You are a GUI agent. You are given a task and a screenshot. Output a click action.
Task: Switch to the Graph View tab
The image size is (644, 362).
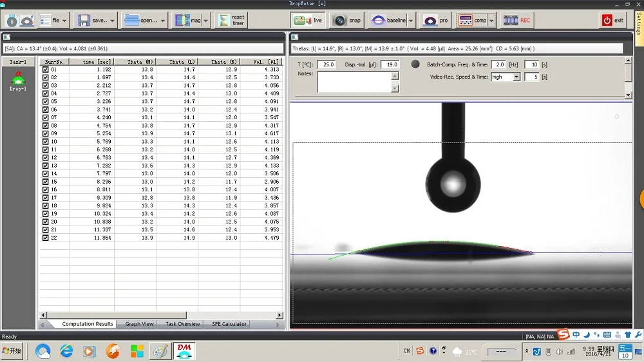pos(139,324)
